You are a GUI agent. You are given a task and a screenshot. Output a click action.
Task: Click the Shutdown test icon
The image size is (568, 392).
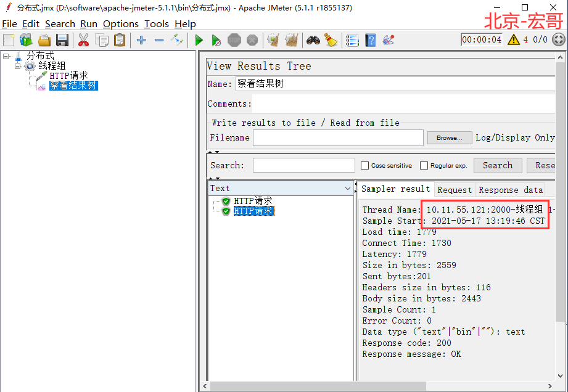click(x=252, y=40)
